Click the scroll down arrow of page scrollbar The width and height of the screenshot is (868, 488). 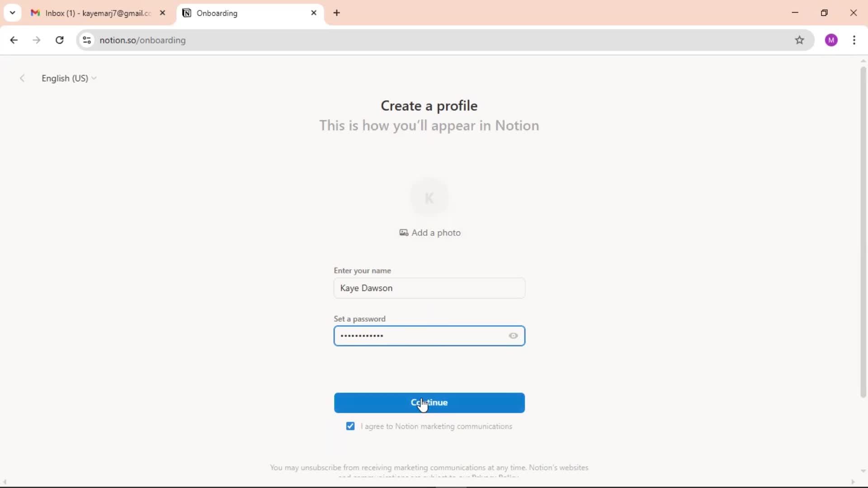point(863,471)
